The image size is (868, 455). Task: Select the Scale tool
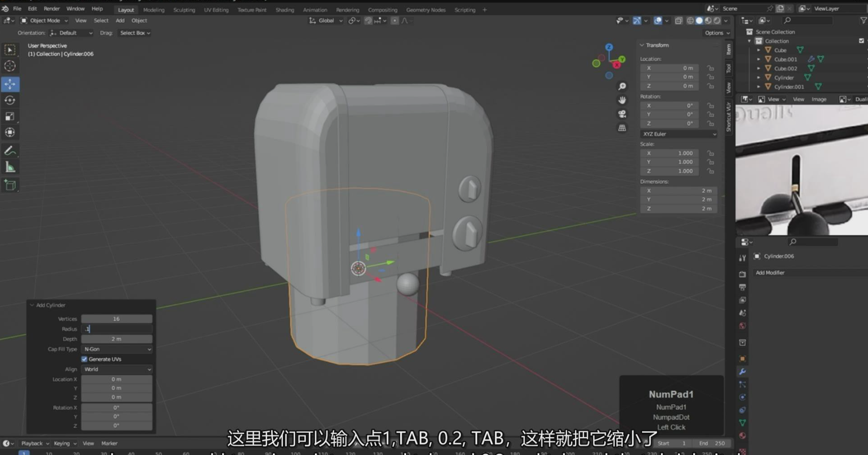[x=10, y=116]
